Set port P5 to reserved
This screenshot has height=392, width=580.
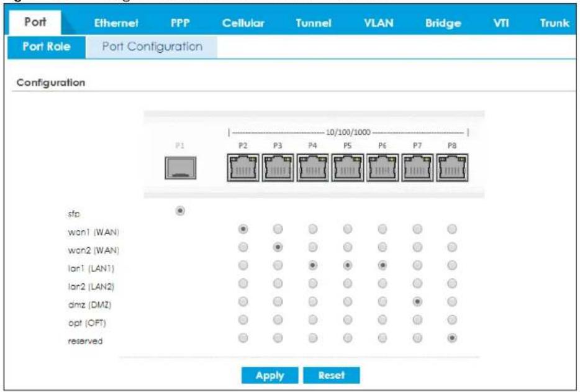[347, 337]
